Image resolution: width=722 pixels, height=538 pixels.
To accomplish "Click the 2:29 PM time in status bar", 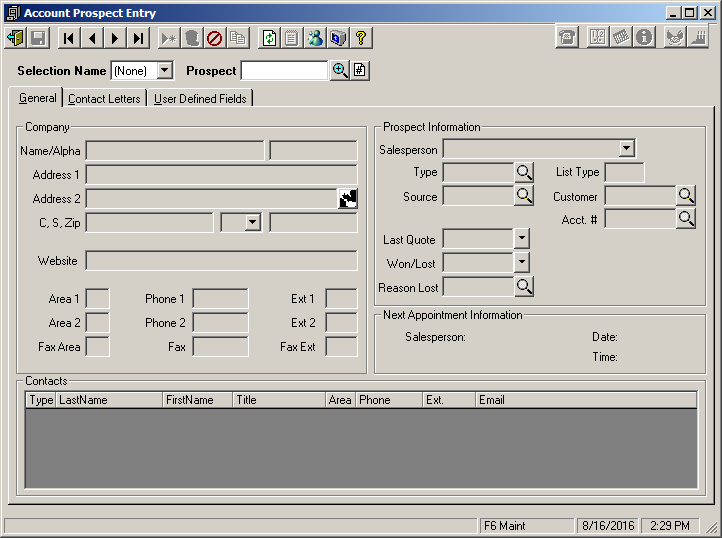I will tap(670, 526).
